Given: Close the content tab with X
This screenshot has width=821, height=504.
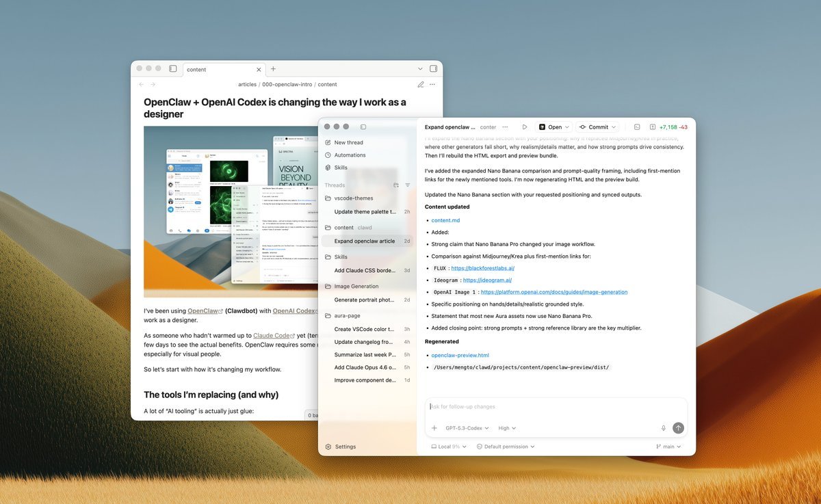Looking at the screenshot, I should (x=259, y=69).
